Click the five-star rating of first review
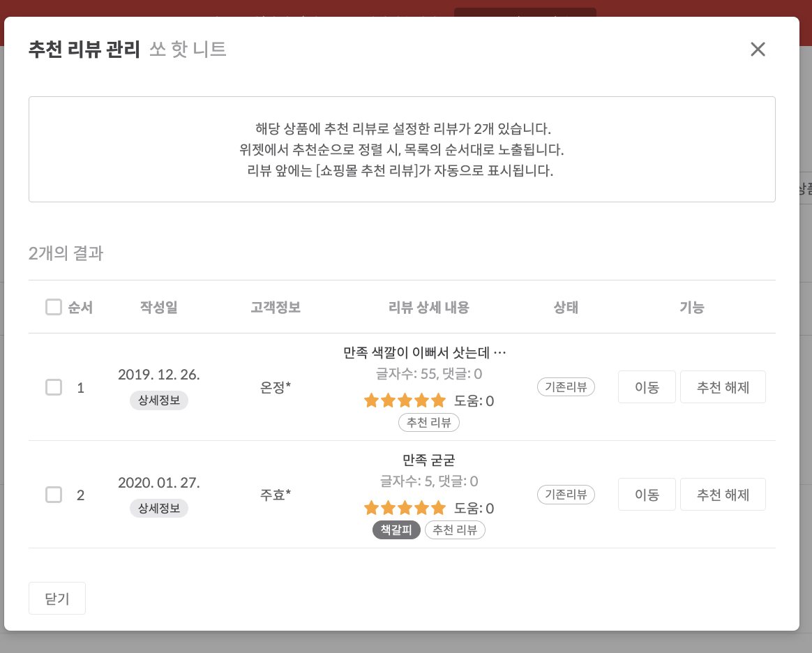 pos(405,401)
